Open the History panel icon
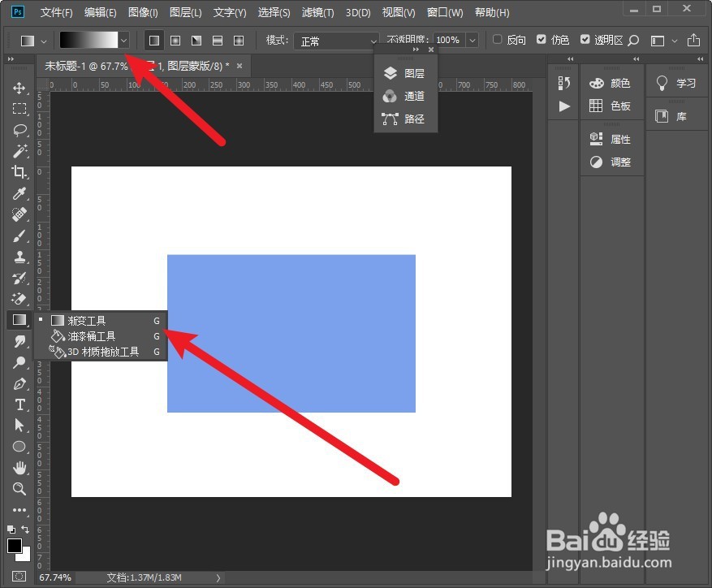Image resolution: width=712 pixels, height=588 pixels. (x=564, y=83)
